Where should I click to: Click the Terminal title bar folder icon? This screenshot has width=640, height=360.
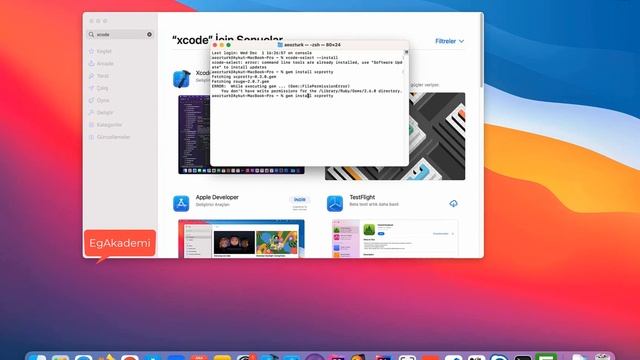pos(280,45)
